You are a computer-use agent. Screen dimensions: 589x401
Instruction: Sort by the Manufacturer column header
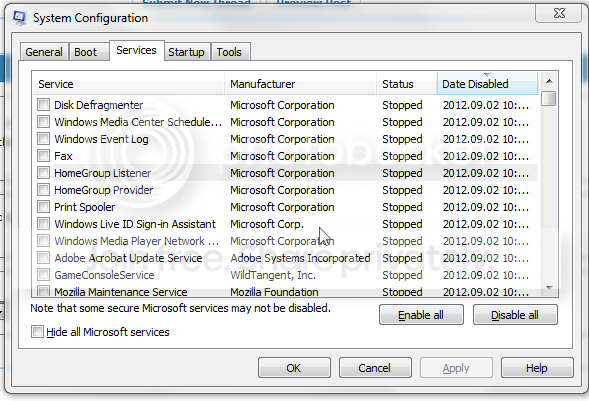pyautogui.click(x=301, y=84)
